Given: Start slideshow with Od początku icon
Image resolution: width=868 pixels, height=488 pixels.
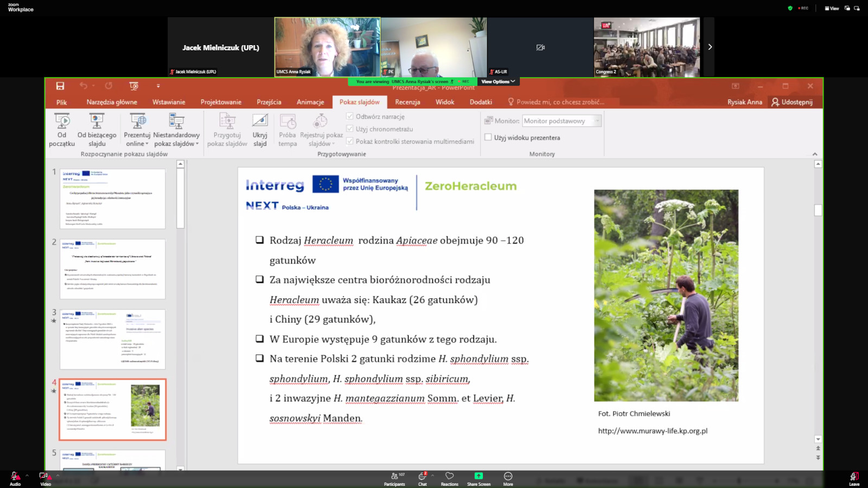Looking at the screenshot, I should tap(62, 121).
